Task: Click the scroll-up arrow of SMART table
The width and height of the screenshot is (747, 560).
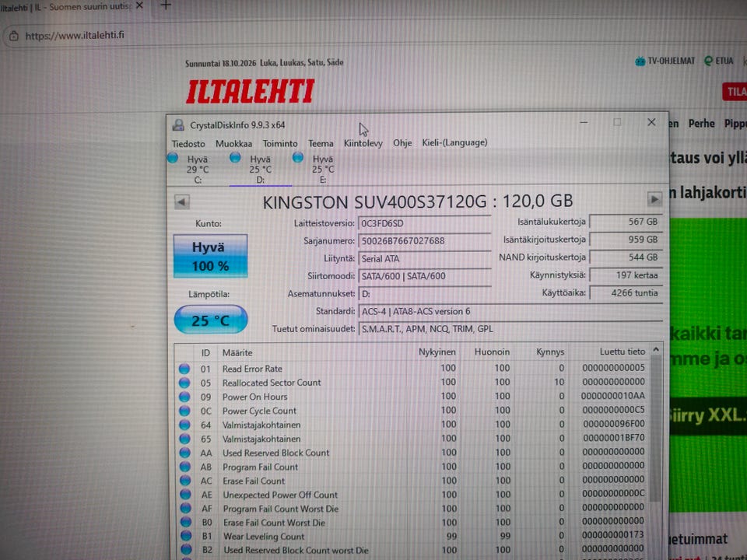Action: coord(656,350)
